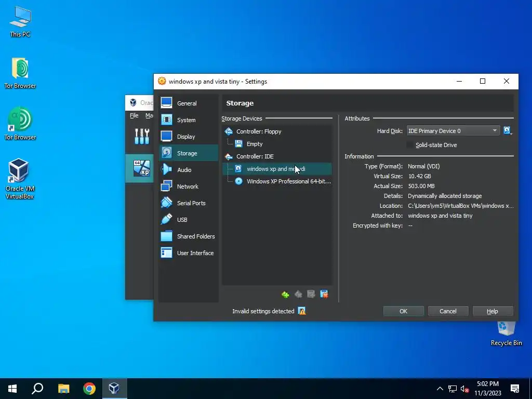
Task: Enable the Solid-state Drive checkbox
Action: point(410,145)
